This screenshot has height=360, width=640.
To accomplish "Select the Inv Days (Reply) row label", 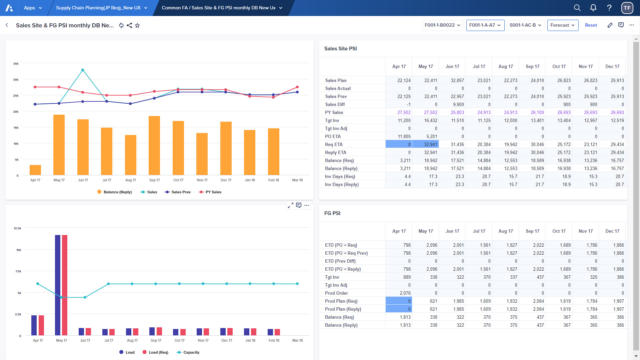I will pyautogui.click(x=342, y=184).
